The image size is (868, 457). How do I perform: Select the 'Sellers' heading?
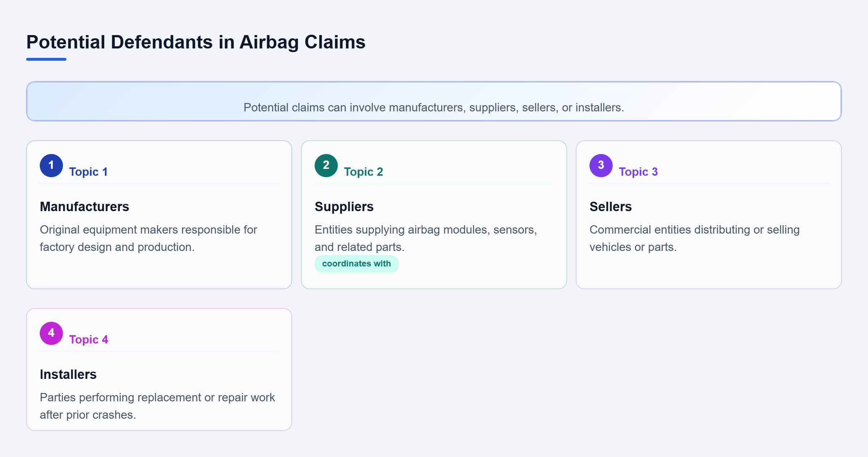click(610, 207)
